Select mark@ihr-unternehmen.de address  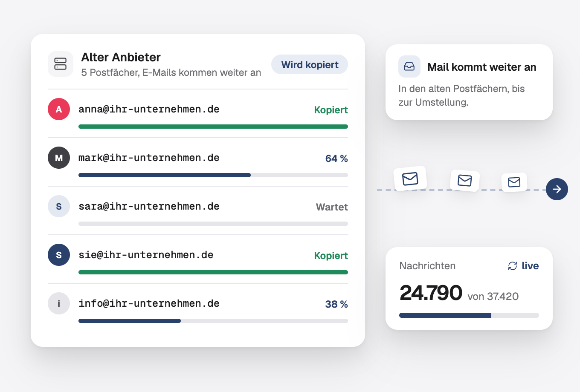coord(149,158)
